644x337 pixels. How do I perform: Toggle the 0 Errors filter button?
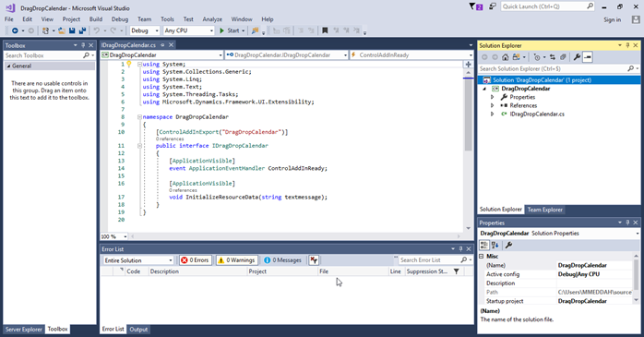(x=196, y=260)
